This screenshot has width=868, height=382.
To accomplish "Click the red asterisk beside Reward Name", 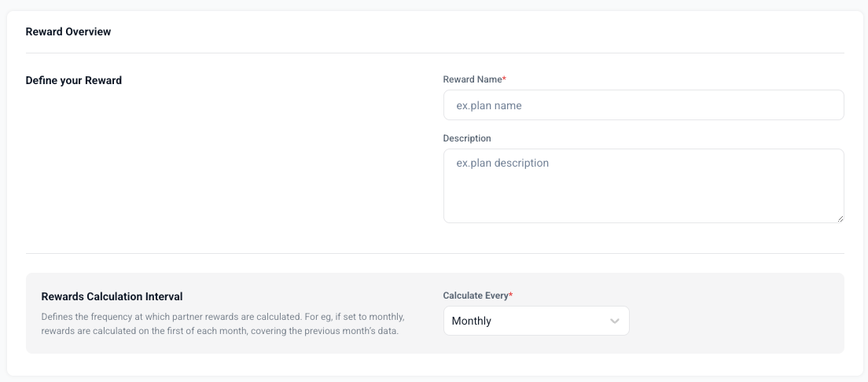I will 504,79.
